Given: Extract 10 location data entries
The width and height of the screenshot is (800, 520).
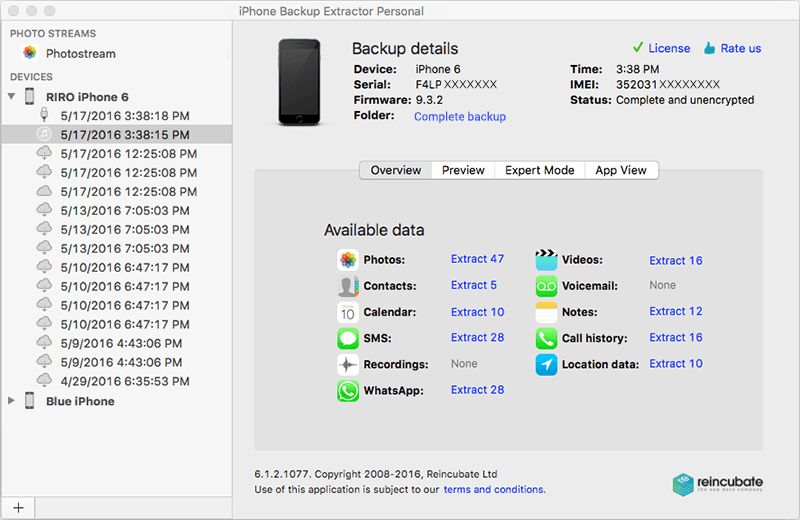Looking at the screenshot, I should point(676,363).
